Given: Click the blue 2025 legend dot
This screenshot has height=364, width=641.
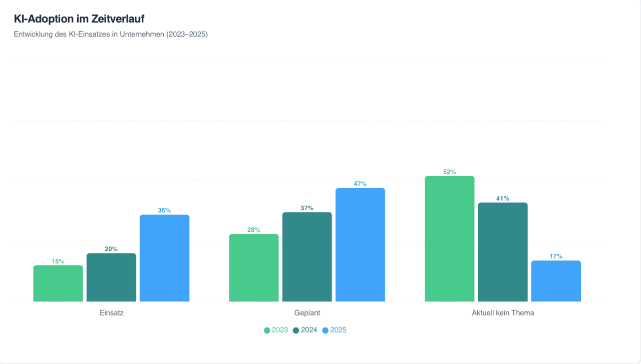Looking at the screenshot, I should click(x=325, y=330).
